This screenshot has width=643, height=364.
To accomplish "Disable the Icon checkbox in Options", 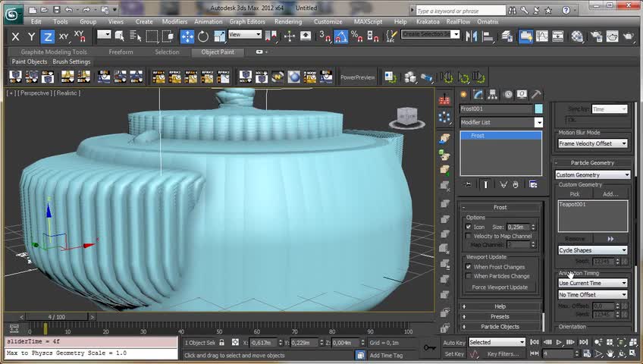I will tap(469, 227).
